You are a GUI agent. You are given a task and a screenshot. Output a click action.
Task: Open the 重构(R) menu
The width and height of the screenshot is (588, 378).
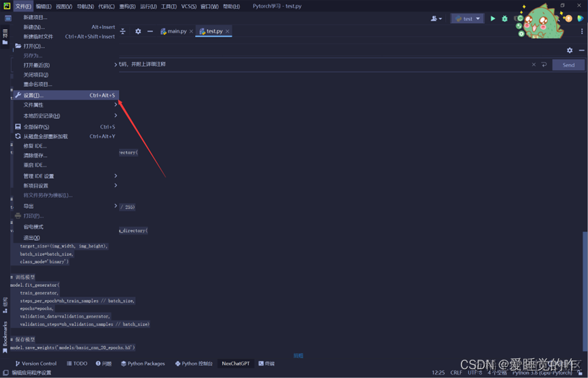point(127,6)
